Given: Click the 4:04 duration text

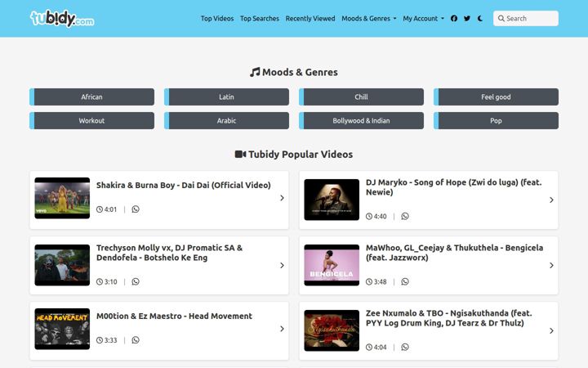Looking at the screenshot, I should (x=381, y=347).
